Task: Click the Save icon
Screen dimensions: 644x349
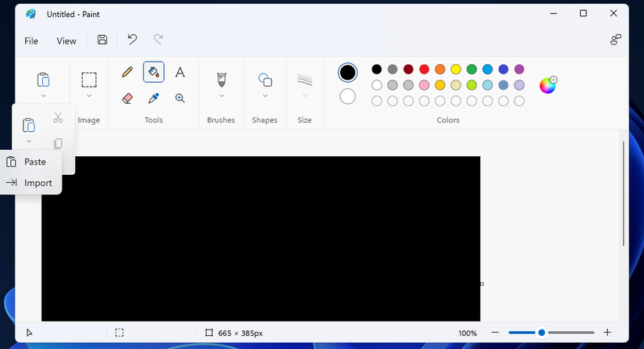Action: (x=102, y=40)
